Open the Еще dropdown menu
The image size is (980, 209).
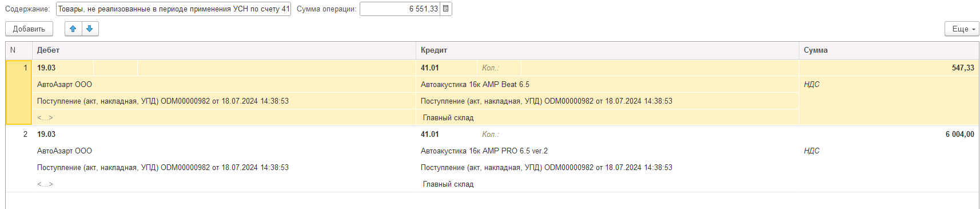pos(962,29)
